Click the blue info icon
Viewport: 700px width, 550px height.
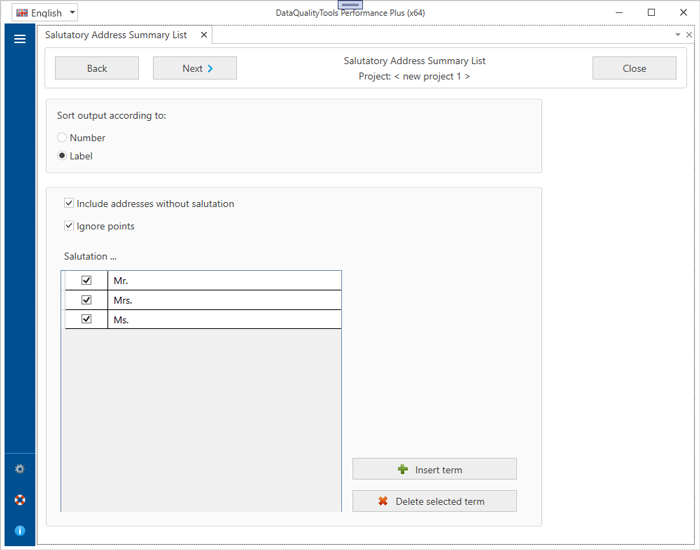(19, 531)
